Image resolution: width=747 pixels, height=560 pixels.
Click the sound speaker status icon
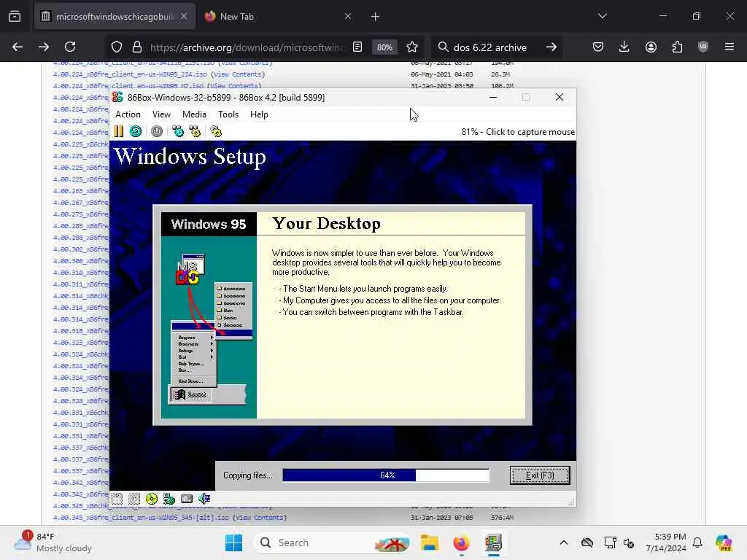(x=204, y=499)
